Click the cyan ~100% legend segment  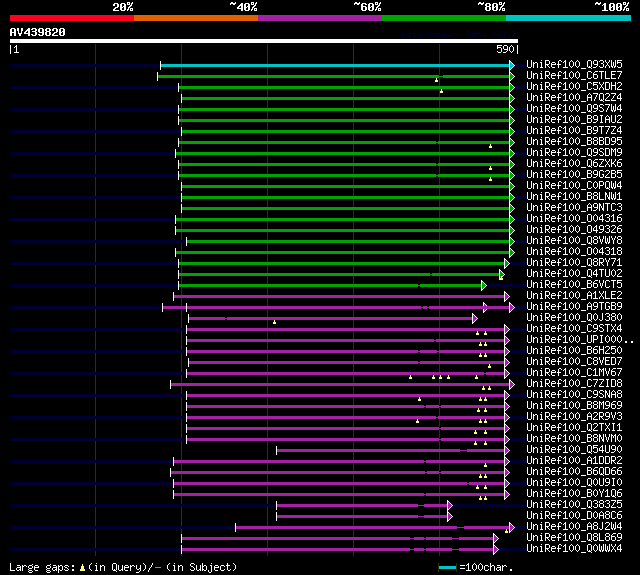569,18
